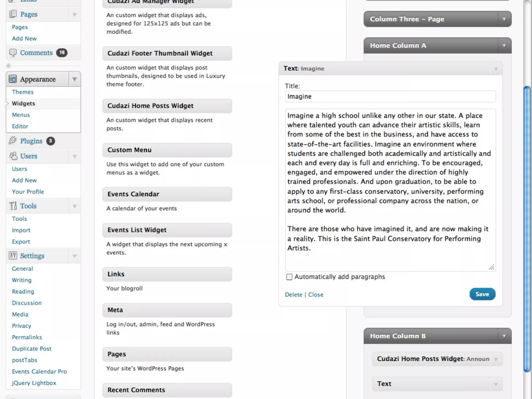The height and width of the screenshot is (399, 532).
Task: Click the Appearance menu icon
Action: pos(13,79)
